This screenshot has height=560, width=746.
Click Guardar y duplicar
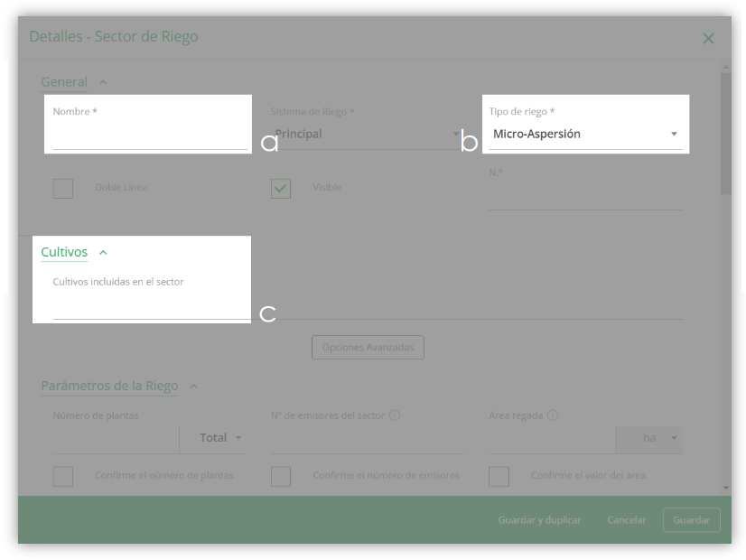click(539, 520)
